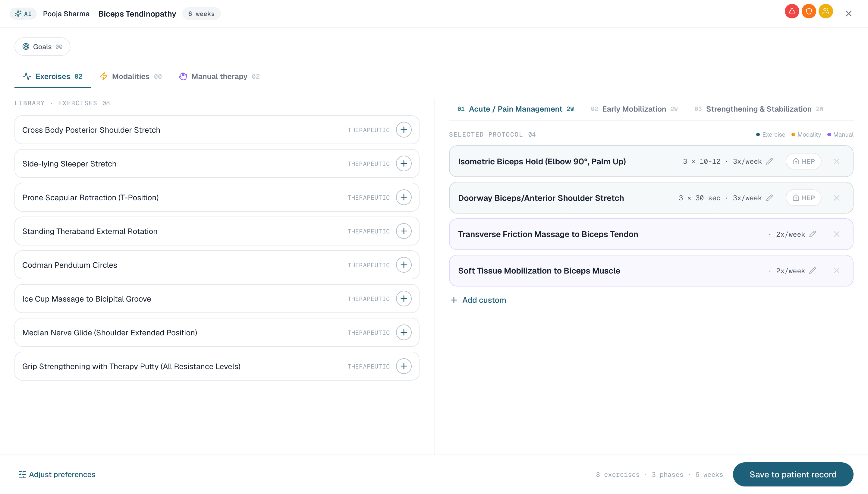Image resolution: width=868 pixels, height=494 pixels.
Task: Remove Transverse Friction Massage to Biceps Tendon
Action: [836, 234]
